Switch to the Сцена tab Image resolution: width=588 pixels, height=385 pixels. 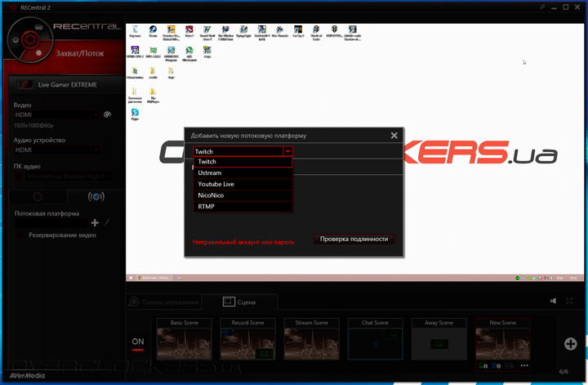click(x=239, y=302)
